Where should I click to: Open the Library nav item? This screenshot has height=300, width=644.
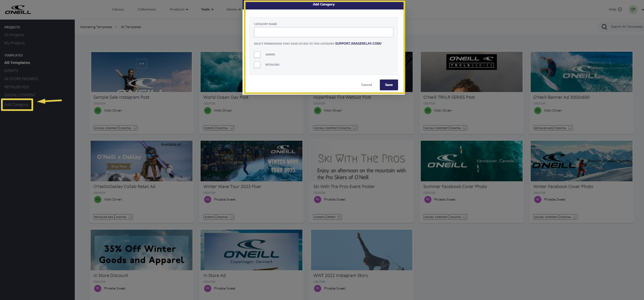pyautogui.click(x=118, y=9)
